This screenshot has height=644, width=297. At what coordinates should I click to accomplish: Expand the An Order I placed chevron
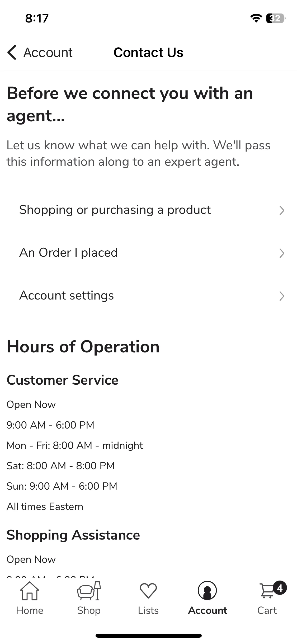point(282,253)
